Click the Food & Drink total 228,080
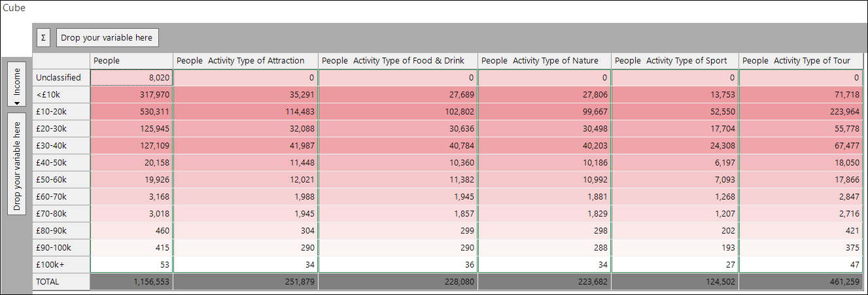Screen dimensions: 868x295 398,281
